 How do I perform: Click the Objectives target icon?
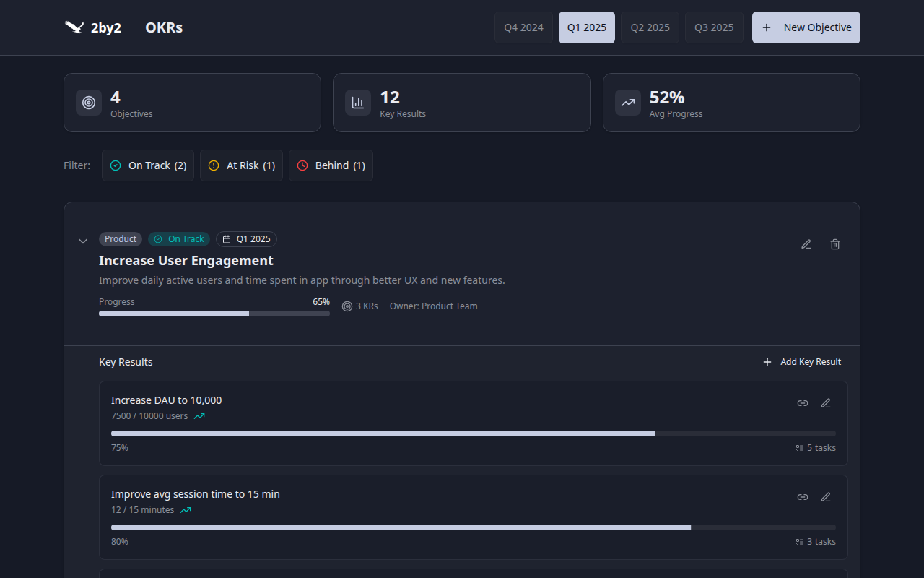click(88, 103)
